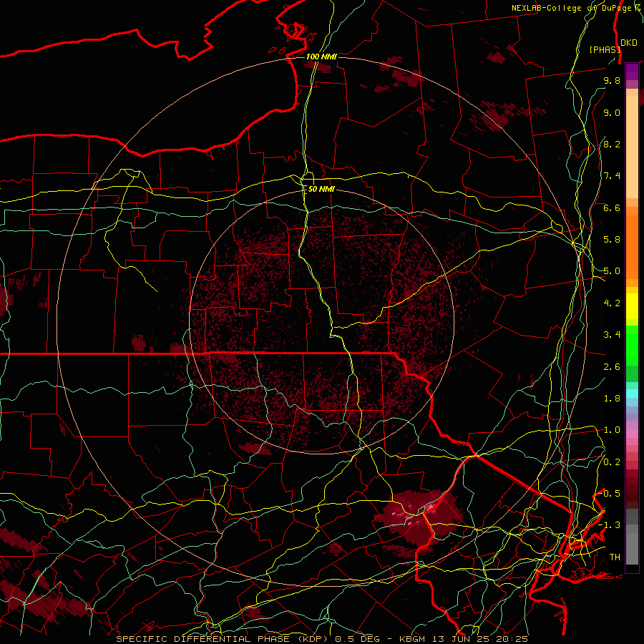
Task: Click the 0.2 value on the color scale
Action: 612,462
